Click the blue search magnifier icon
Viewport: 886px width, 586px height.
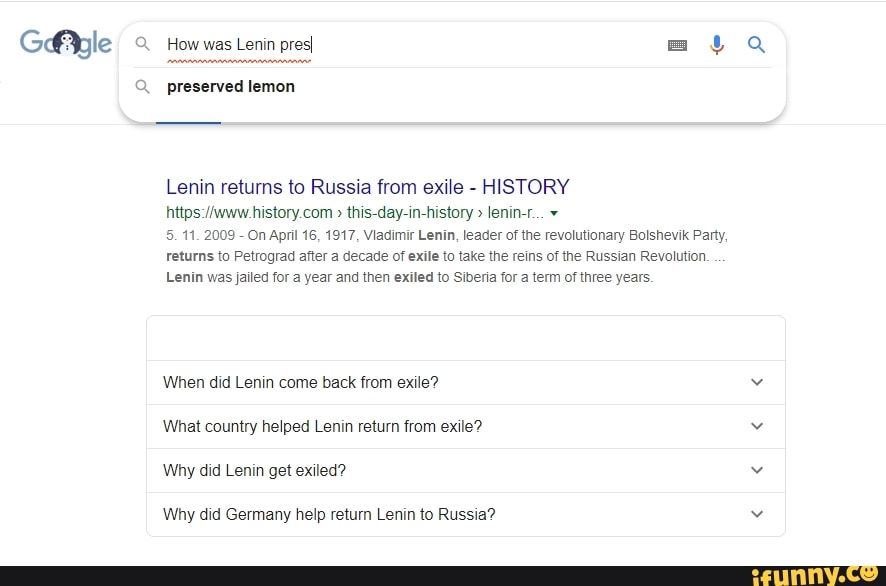pyautogui.click(x=756, y=44)
